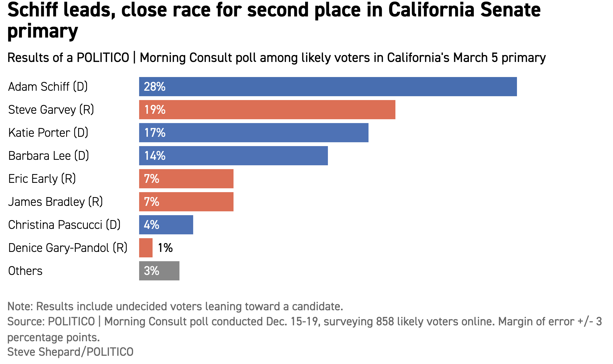Click Barbara Lee's 14% bar
This screenshot has width=613, height=364.
coord(233,156)
